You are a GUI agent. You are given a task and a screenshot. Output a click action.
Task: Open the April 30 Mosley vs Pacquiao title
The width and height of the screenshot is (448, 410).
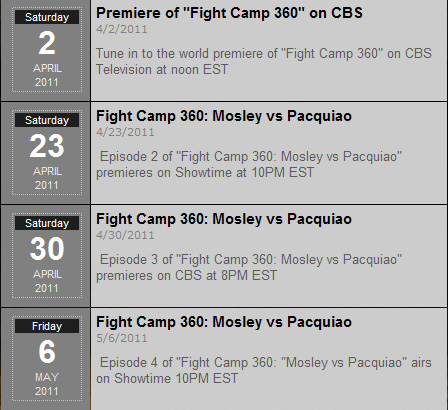[224, 219]
